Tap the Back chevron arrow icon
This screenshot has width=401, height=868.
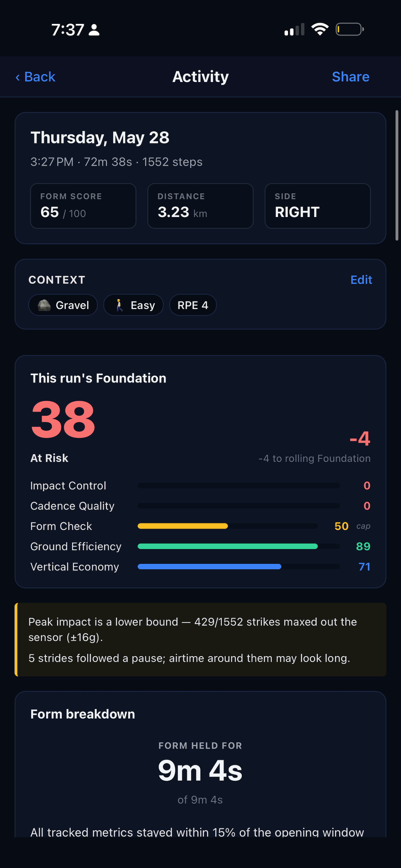(18, 77)
